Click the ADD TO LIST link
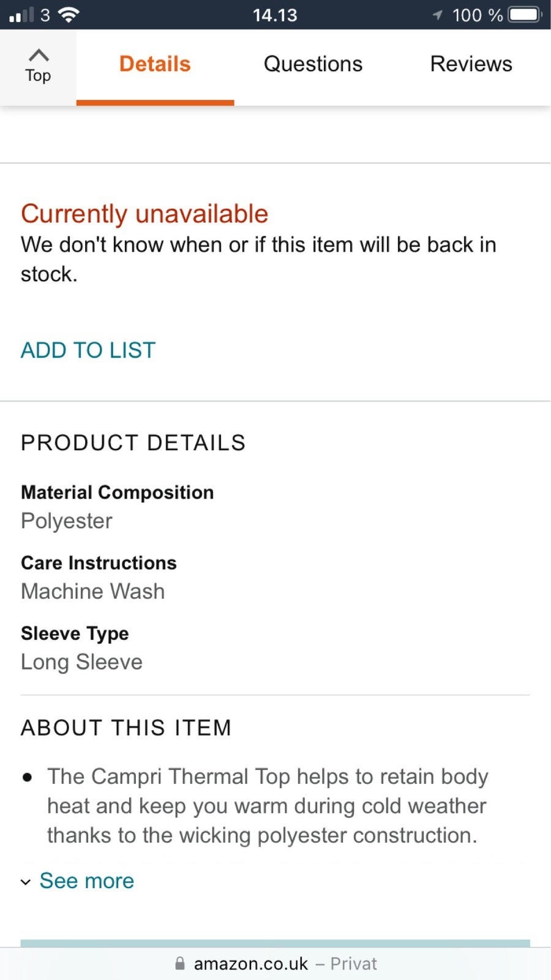This screenshot has height=980, width=551. click(x=88, y=350)
